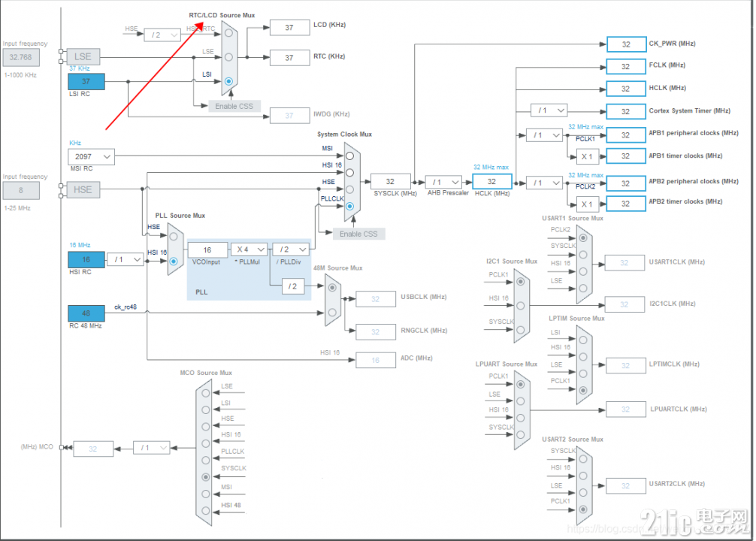Image resolution: width=756 pixels, height=541 pixels.
Task: Click the APB1 timer X 1 multiplier box
Action: [588, 156]
